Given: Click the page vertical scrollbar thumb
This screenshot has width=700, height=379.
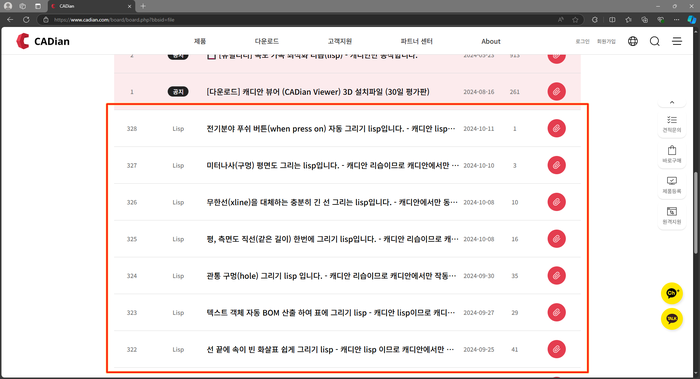Looking at the screenshot, I should tap(696, 213).
